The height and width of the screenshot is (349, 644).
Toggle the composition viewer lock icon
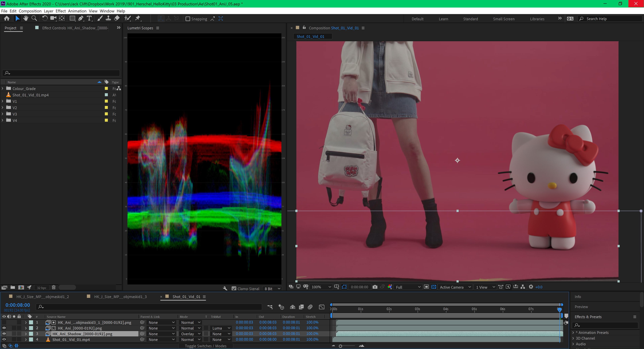tap(304, 27)
